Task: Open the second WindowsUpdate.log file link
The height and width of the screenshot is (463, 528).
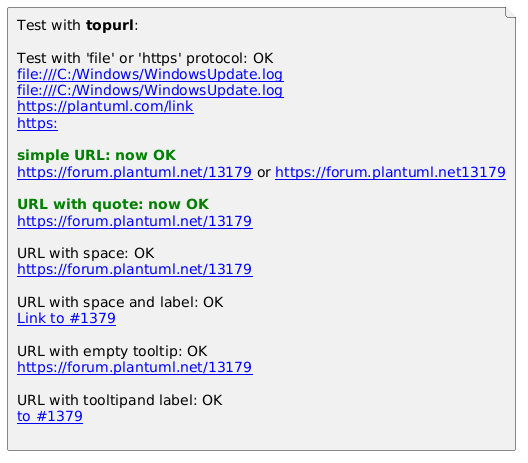Action: coord(150,91)
